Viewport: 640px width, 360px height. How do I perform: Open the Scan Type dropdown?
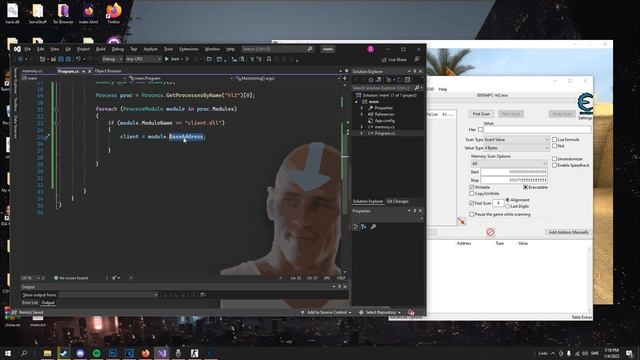[x=516, y=140]
